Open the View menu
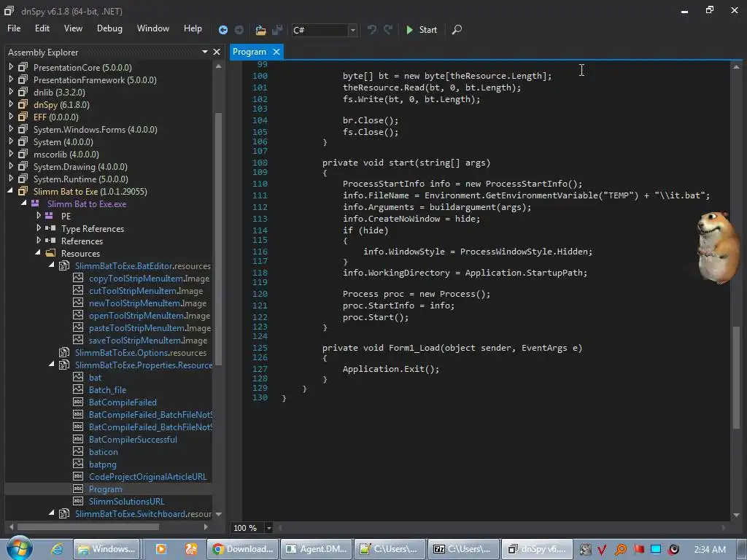 click(x=73, y=28)
